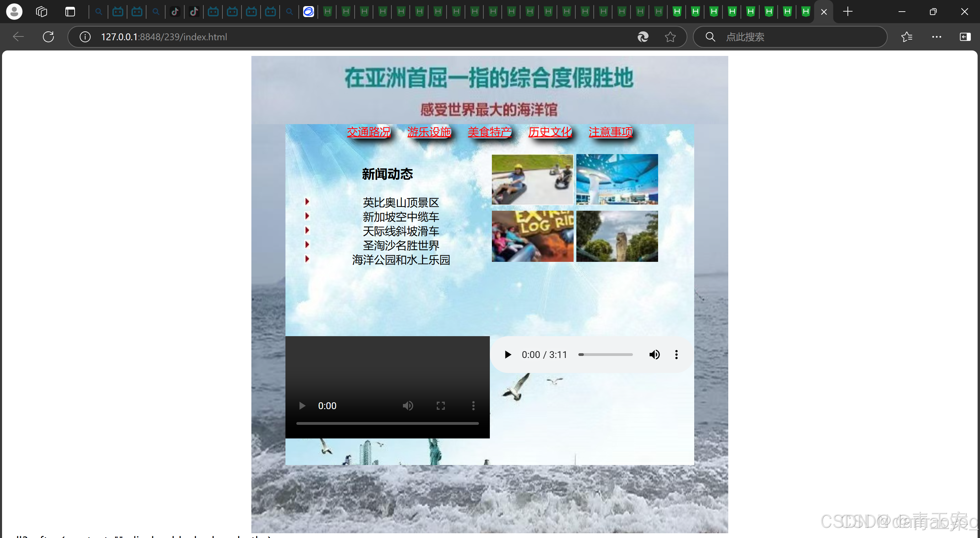Open browser settings and more menu
980x538 pixels.
(936, 37)
